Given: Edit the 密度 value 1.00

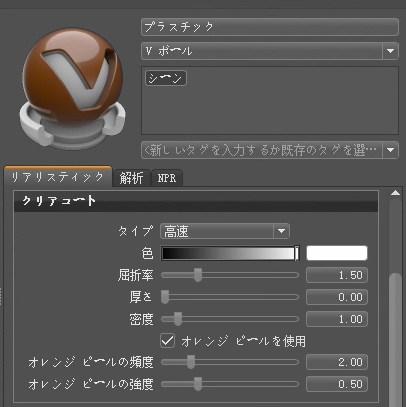Looking at the screenshot, I should coord(337,319).
